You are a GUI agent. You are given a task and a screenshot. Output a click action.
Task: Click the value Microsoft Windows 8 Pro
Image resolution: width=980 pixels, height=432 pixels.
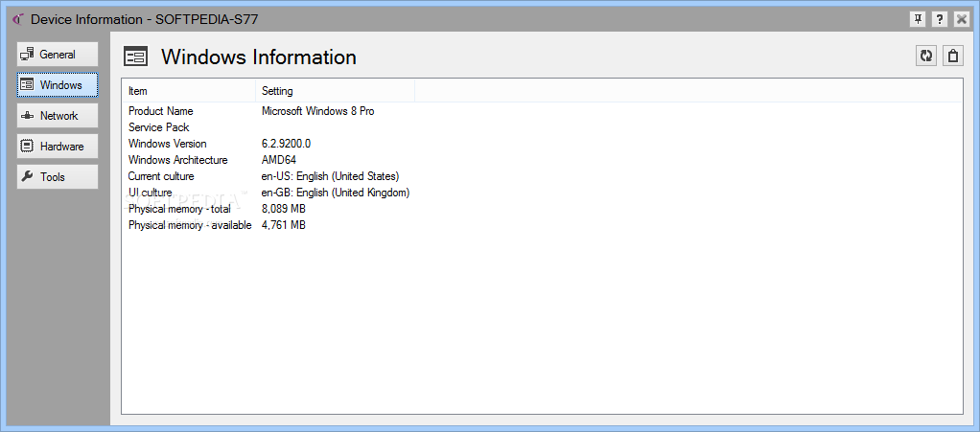(x=317, y=111)
